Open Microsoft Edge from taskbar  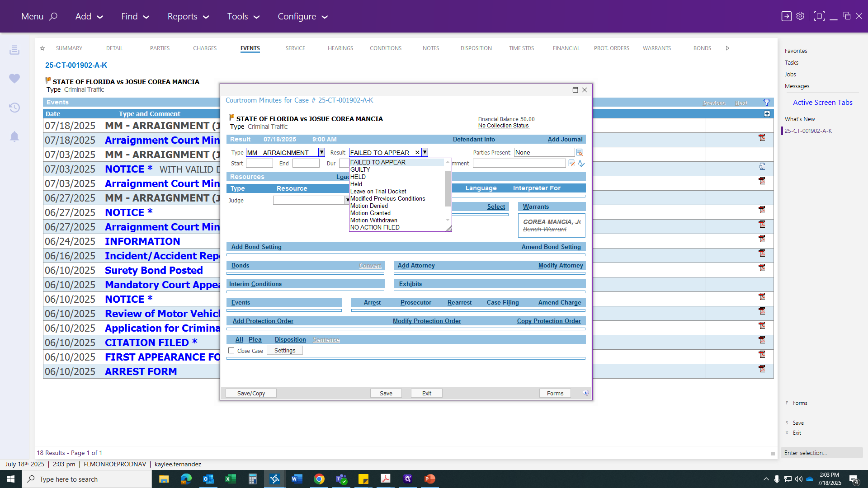click(186, 479)
